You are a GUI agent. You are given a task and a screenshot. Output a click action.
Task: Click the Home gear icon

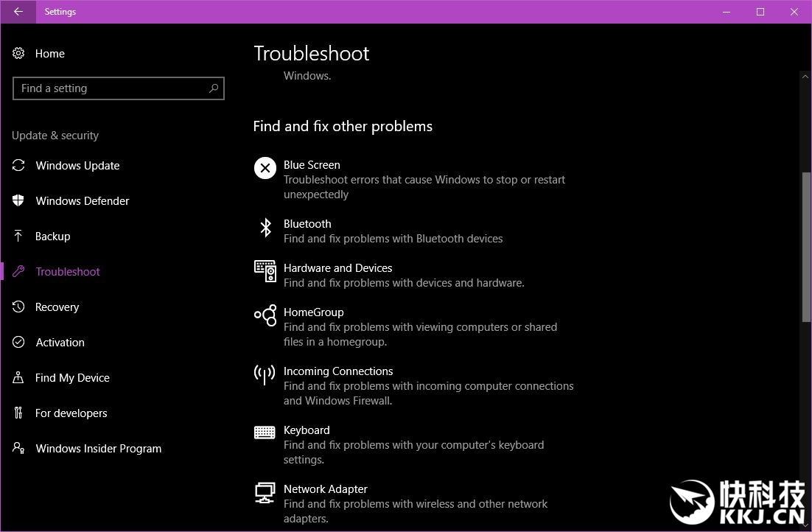coord(18,53)
